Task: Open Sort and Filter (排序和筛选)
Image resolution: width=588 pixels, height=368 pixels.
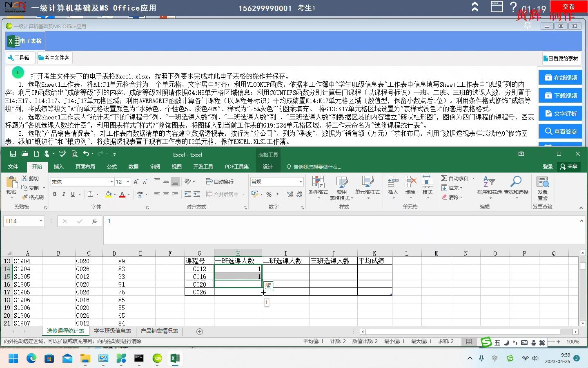Action: click(489, 188)
